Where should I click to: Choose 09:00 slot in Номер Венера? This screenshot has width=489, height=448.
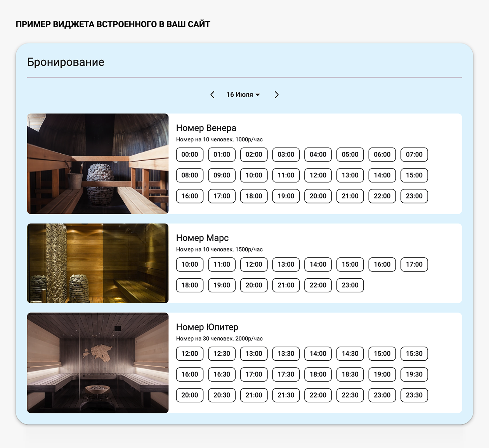coord(222,175)
